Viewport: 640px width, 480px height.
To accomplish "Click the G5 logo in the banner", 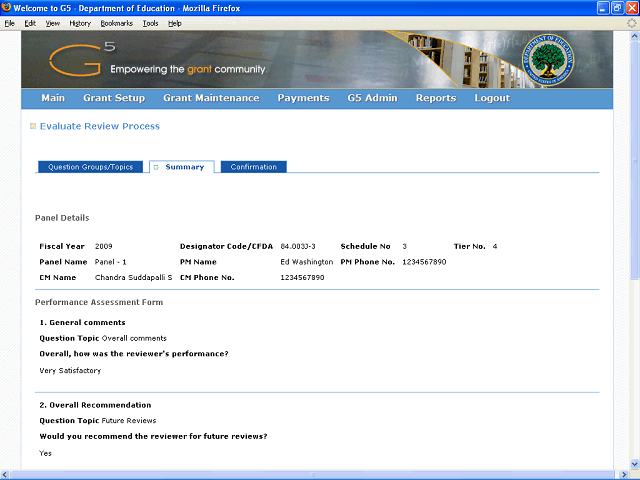I will [82, 60].
